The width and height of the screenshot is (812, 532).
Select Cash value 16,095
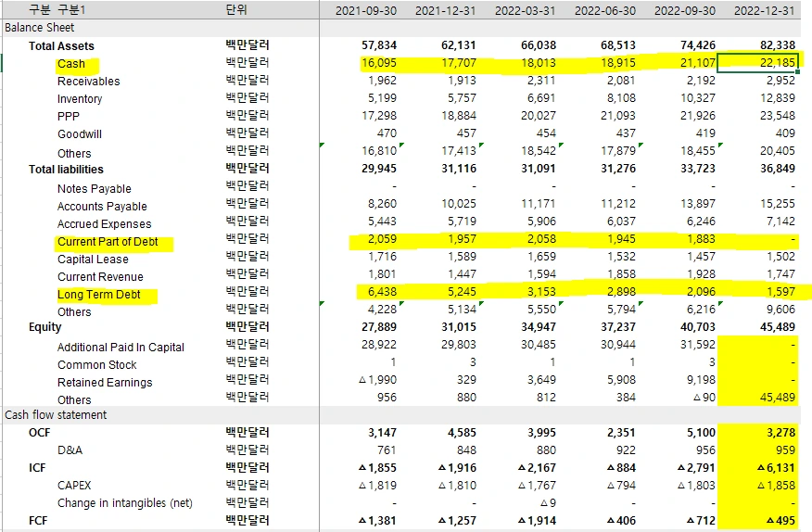[379, 63]
